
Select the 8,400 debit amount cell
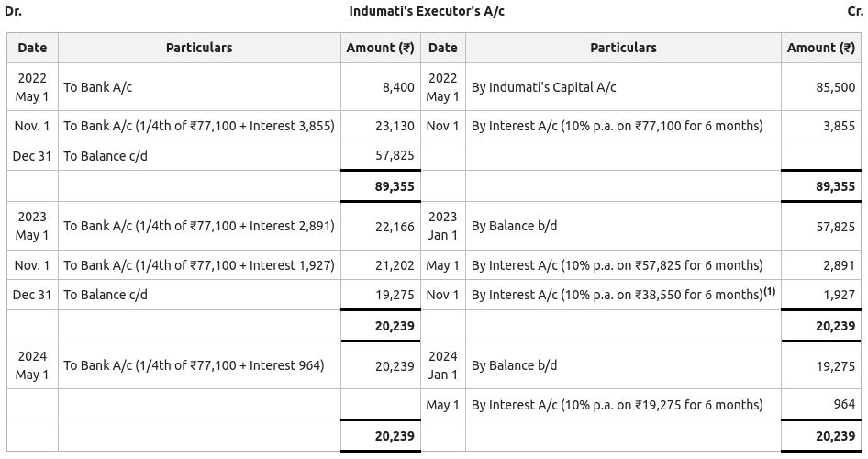pyautogui.click(x=398, y=87)
